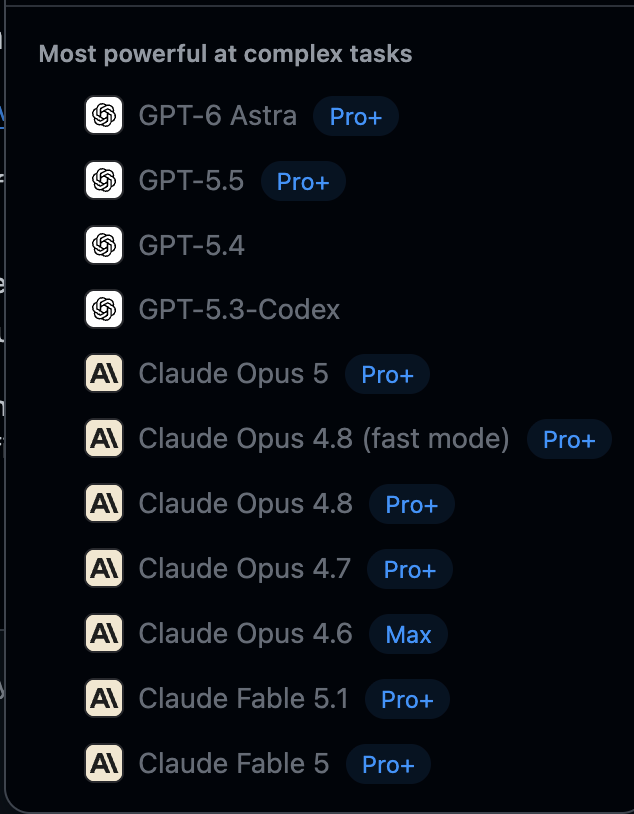The height and width of the screenshot is (814, 634).
Task: Click the Anthropic icon for Opus 4.8 fast mode
Action: tap(104, 439)
